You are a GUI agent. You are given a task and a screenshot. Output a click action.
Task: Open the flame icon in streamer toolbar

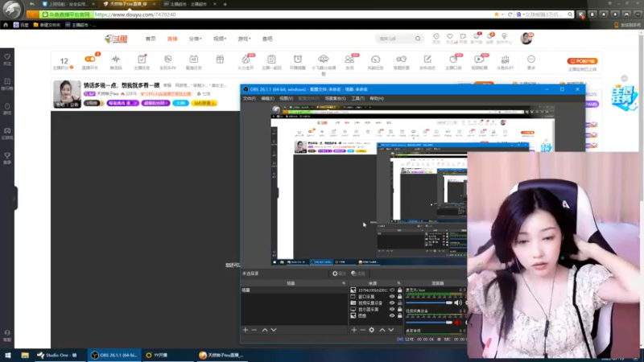(246, 59)
